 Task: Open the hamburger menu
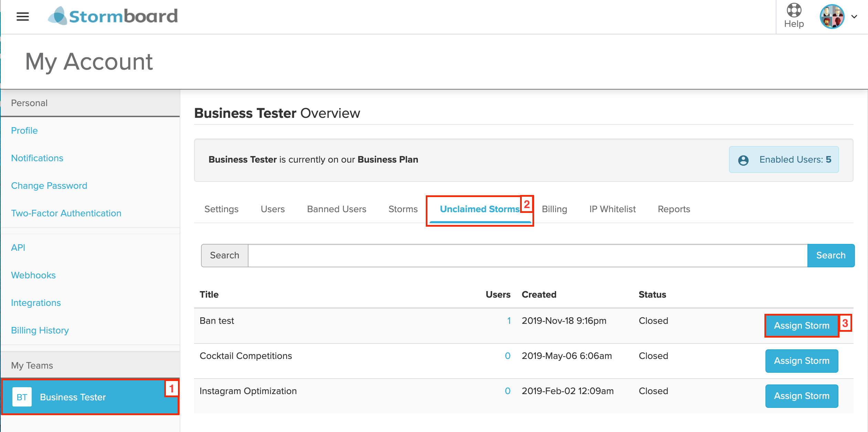[x=23, y=17]
